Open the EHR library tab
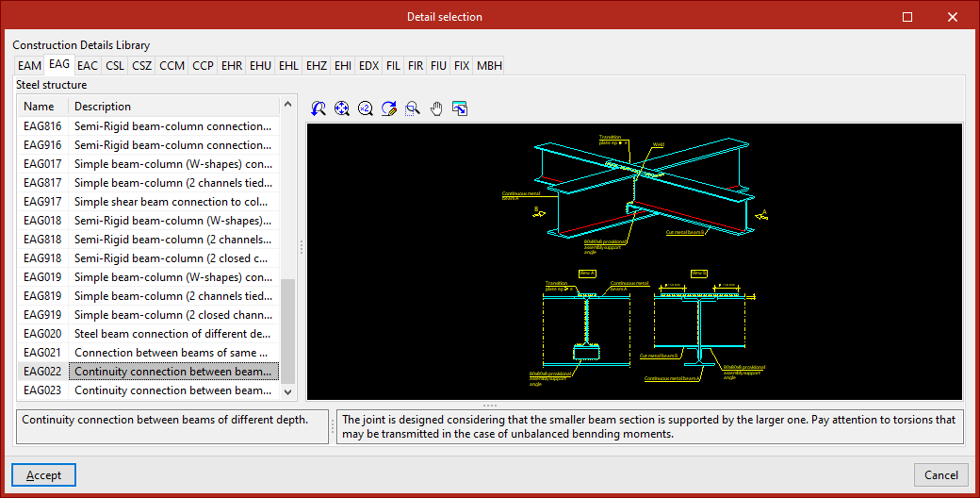Screen dimensions: 980x498 (x=231, y=66)
